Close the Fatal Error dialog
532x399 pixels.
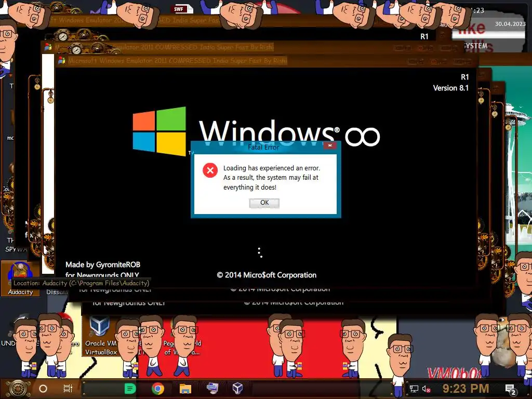pos(330,145)
